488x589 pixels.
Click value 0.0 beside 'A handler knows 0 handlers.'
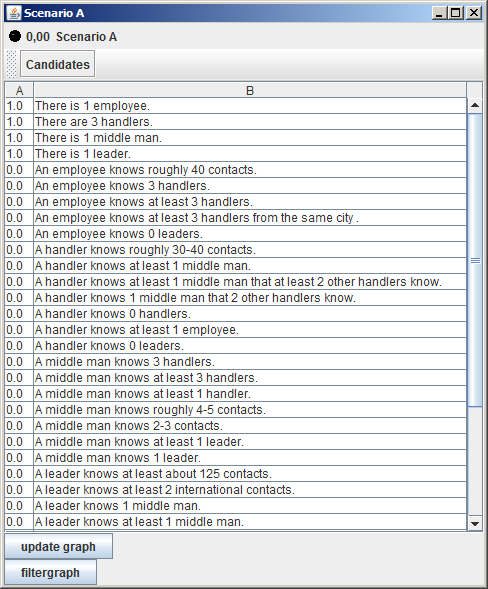click(x=15, y=314)
